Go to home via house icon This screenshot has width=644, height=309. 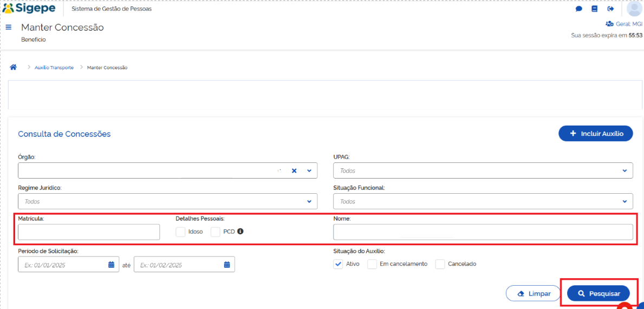coord(14,67)
